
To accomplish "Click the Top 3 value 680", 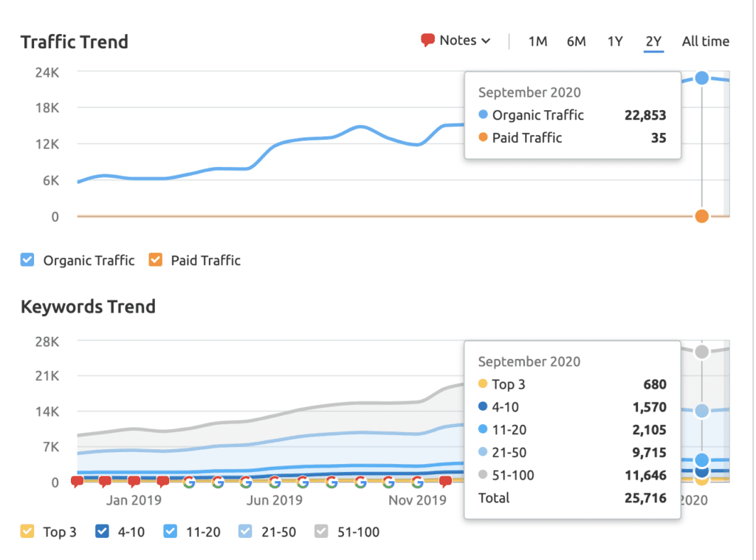I will coord(655,384).
